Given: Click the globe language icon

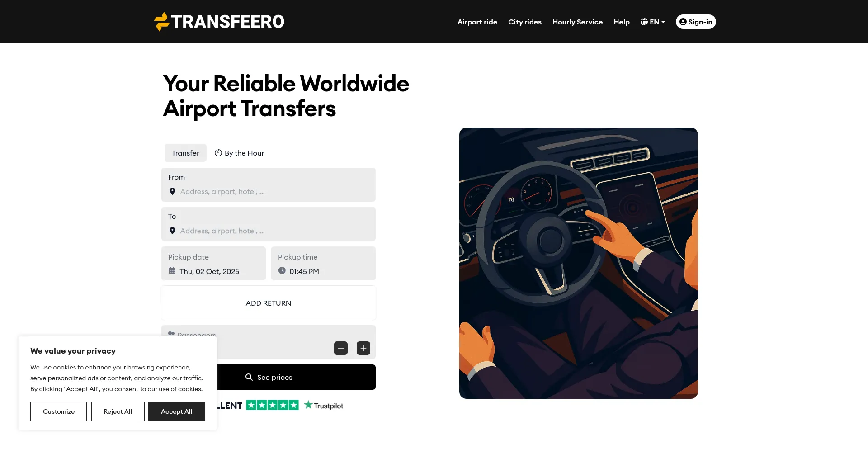Looking at the screenshot, I should click(644, 22).
